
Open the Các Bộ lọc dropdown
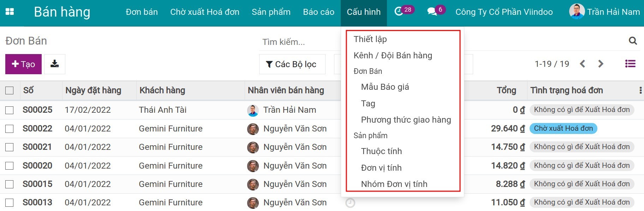tap(292, 64)
